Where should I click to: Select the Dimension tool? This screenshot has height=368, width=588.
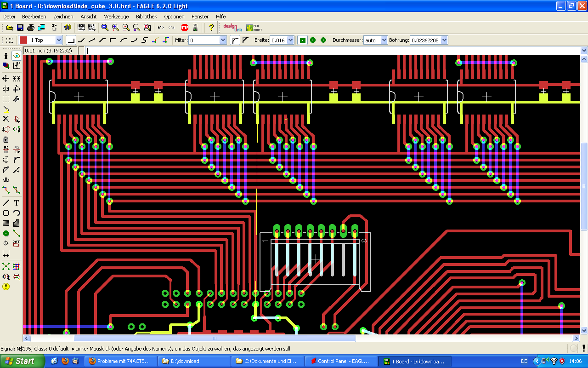[6, 253]
